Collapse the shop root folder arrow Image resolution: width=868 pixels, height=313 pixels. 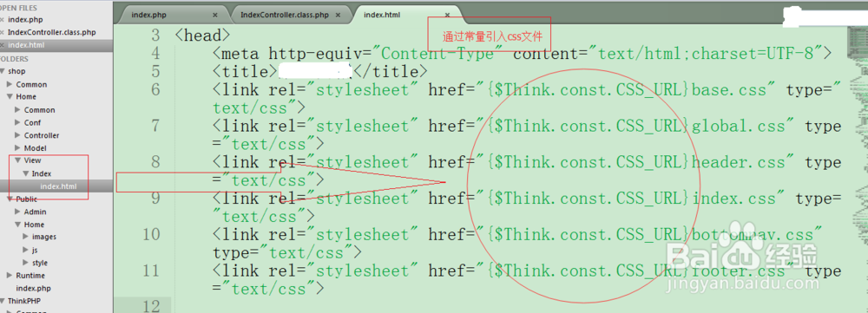tap(3, 71)
